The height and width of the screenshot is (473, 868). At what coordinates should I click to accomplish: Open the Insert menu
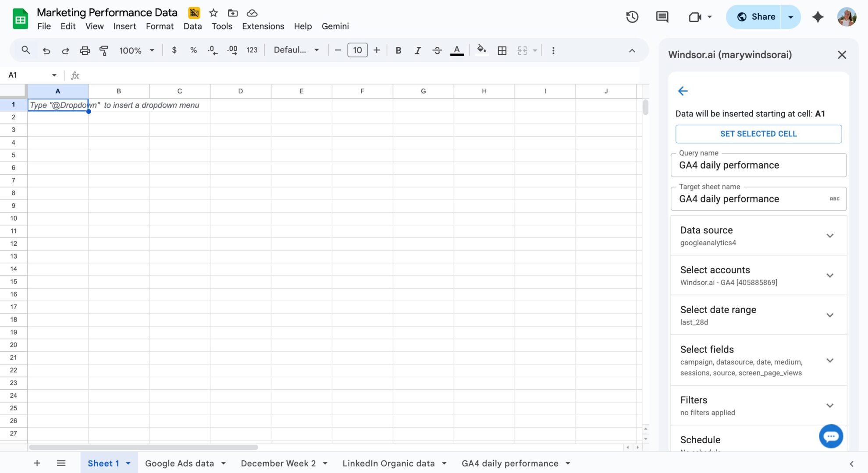click(125, 26)
